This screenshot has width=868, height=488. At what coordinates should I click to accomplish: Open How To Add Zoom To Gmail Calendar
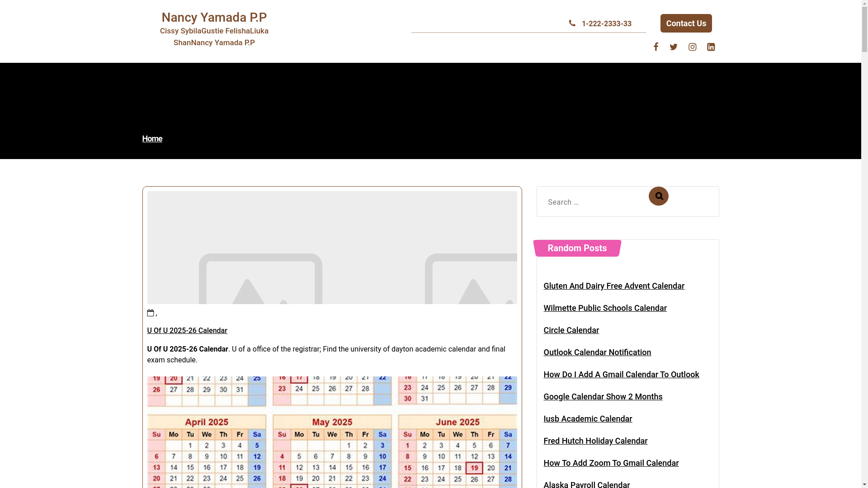[x=611, y=463]
